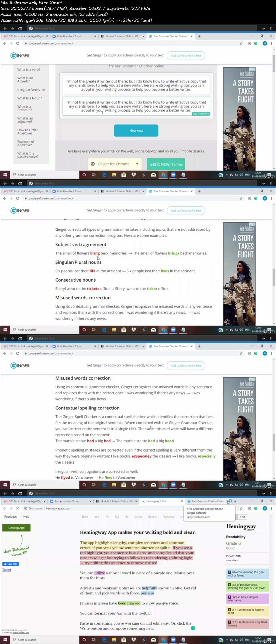Image resolution: width=276 pixels, height=644 pixels.
Task: Click volume icon in the 13:42 system tray
Action: [x=241, y=640]
